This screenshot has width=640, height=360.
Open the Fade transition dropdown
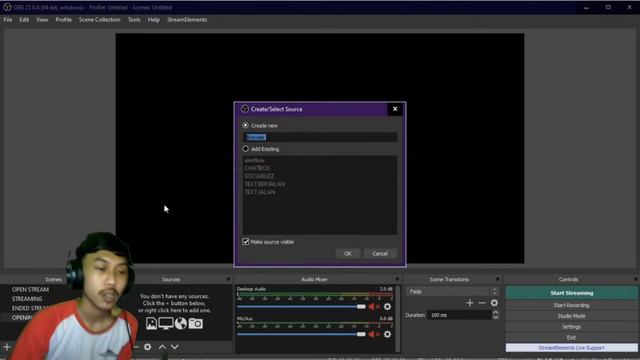point(452,291)
